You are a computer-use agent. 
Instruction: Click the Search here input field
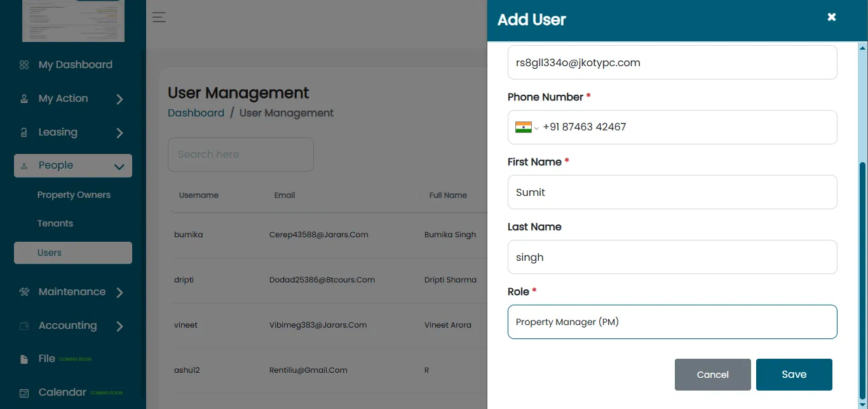241,155
